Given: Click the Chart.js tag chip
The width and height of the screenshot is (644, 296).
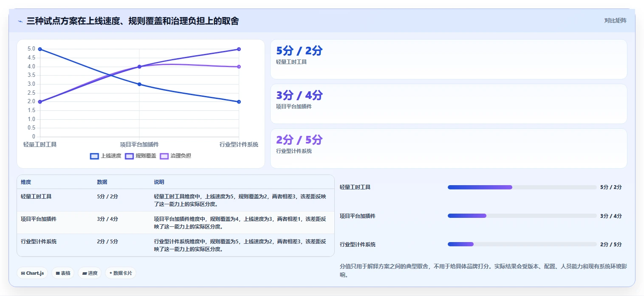Looking at the screenshot, I should coord(32,273).
